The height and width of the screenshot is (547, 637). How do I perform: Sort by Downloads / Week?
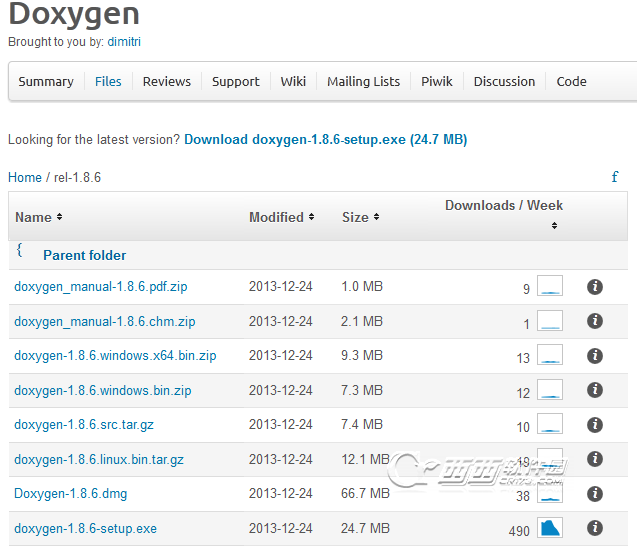(504, 214)
